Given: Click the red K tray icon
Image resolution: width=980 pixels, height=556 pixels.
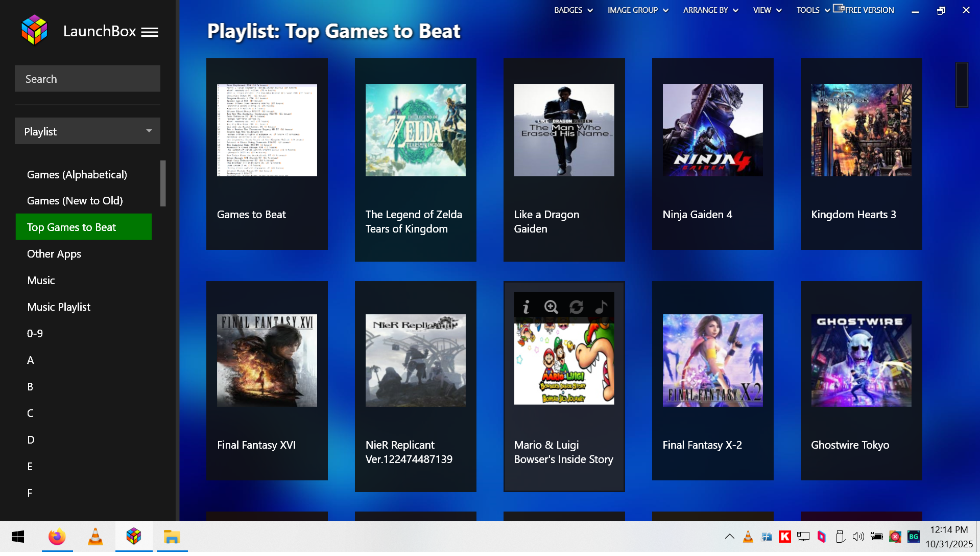Looking at the screenshot, I should [785, 537].
